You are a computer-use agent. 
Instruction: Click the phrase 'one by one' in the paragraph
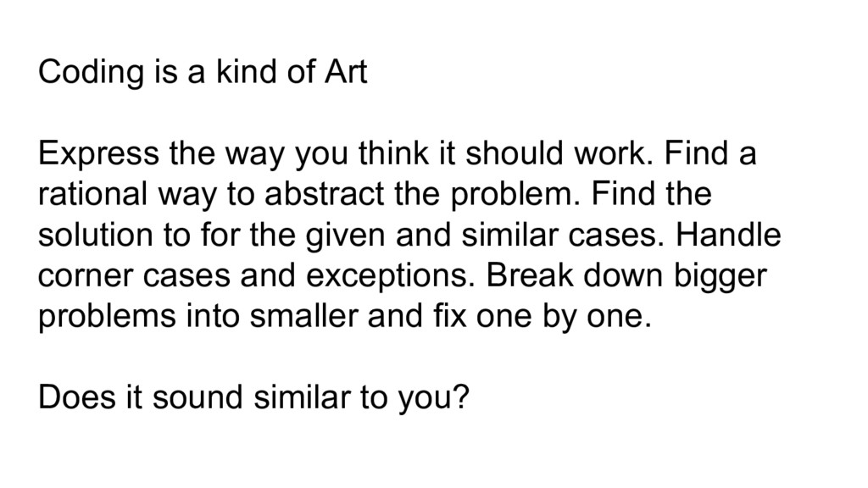coord(578,317)
